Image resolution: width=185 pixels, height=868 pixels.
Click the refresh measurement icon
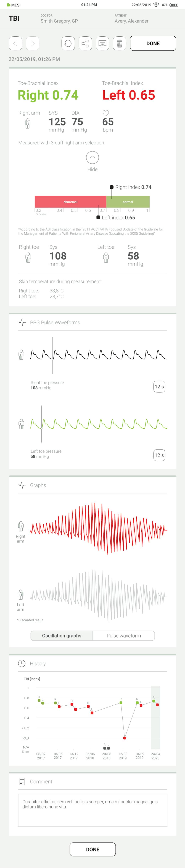(68, 44)
